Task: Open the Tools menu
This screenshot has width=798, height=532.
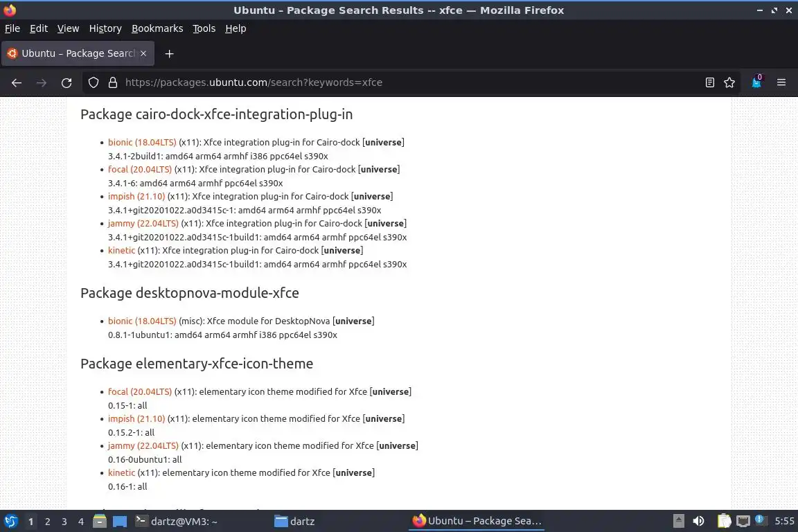Action: pyautogui.click(x=204, y=28)
